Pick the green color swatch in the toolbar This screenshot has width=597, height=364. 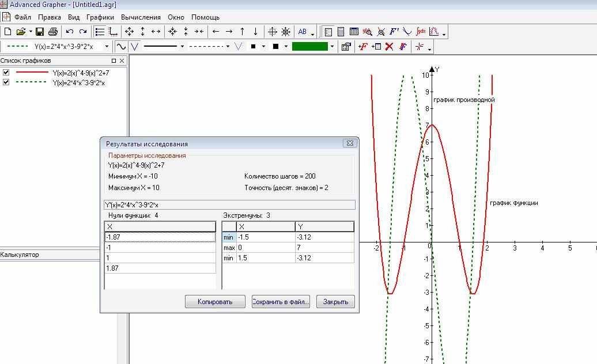pyautogui.click(x=309, y=47)
